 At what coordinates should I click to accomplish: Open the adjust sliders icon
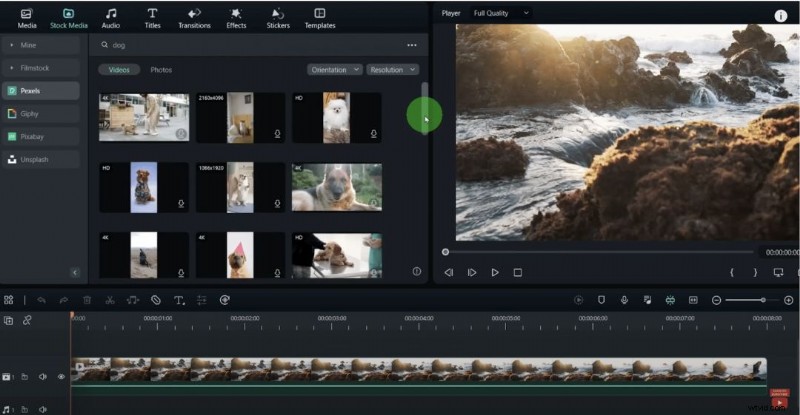coord(202,300)
